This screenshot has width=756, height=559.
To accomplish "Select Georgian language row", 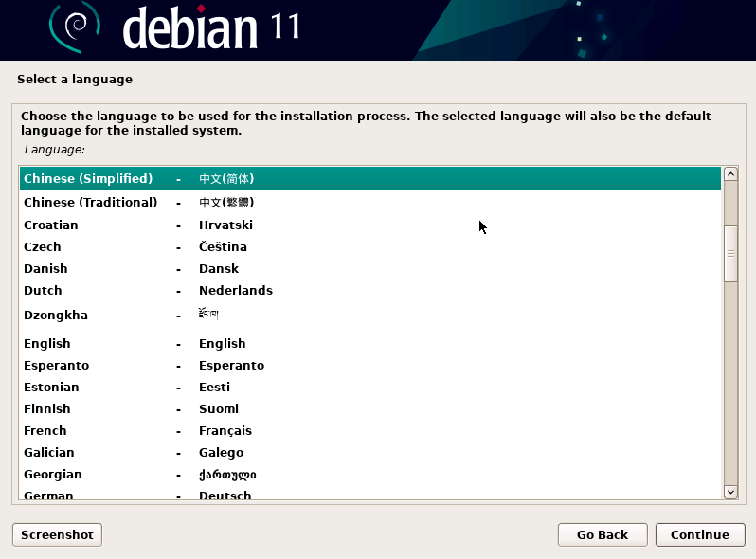I will (370, 474).
